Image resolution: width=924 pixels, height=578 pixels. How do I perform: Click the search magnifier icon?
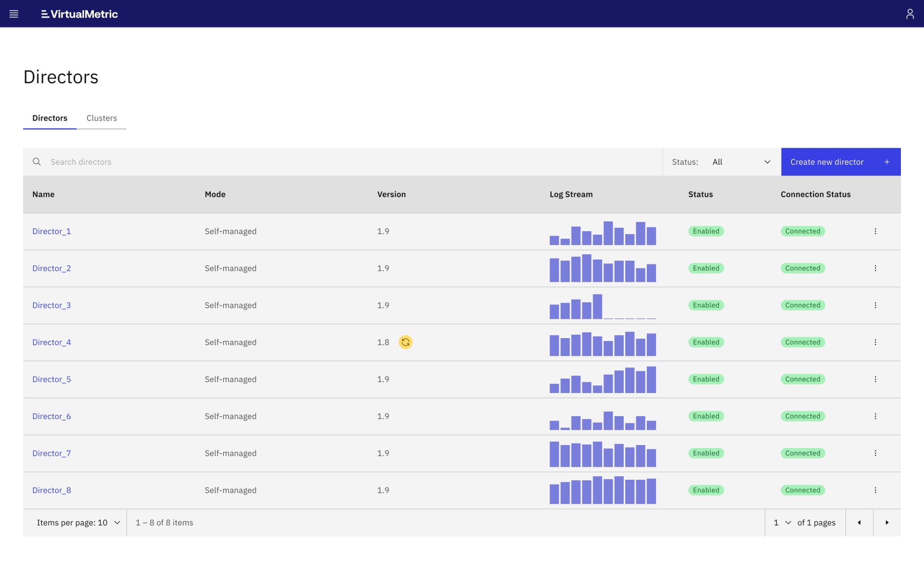click(37, 162)
